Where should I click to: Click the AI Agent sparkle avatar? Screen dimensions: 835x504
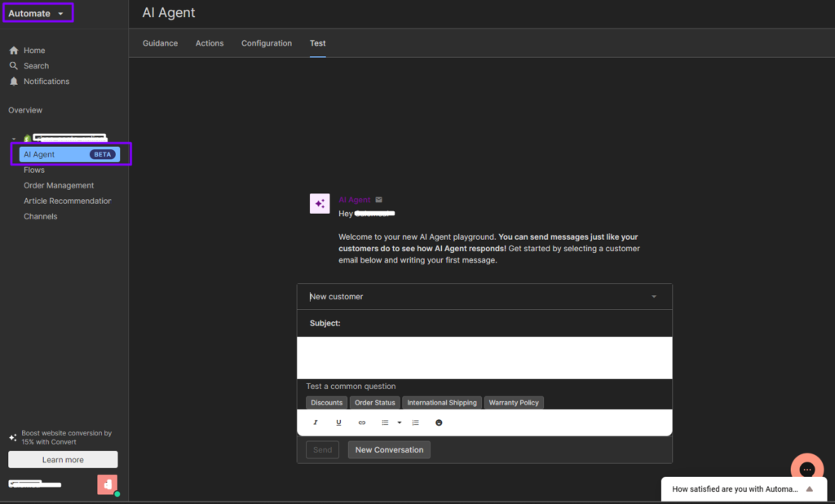[320, 204]
